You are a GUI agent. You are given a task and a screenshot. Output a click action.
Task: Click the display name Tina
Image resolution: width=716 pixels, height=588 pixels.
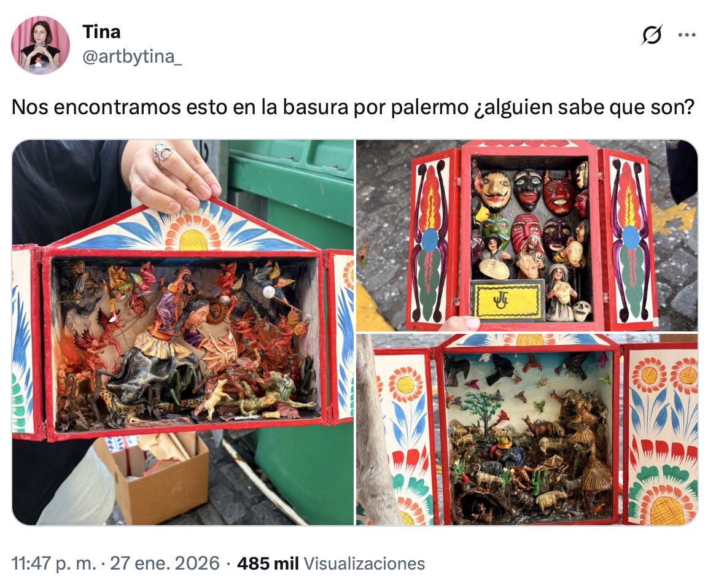101,32
